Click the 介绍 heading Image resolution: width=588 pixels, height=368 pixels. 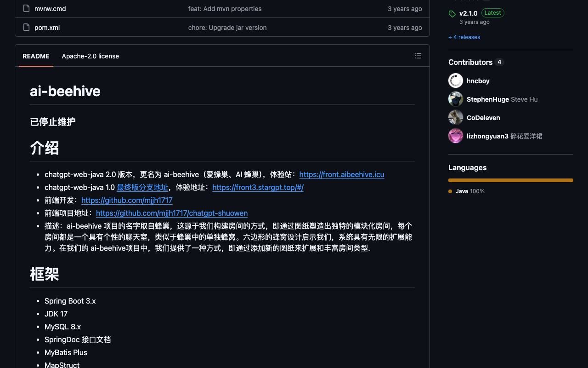tap(45, 148)
